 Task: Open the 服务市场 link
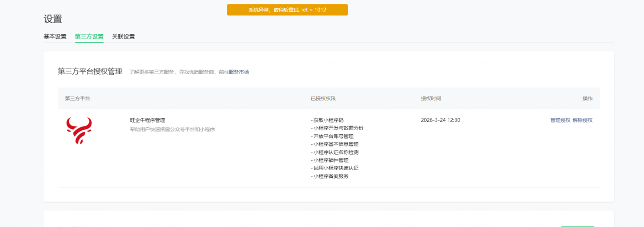click(x=239, y=72)
